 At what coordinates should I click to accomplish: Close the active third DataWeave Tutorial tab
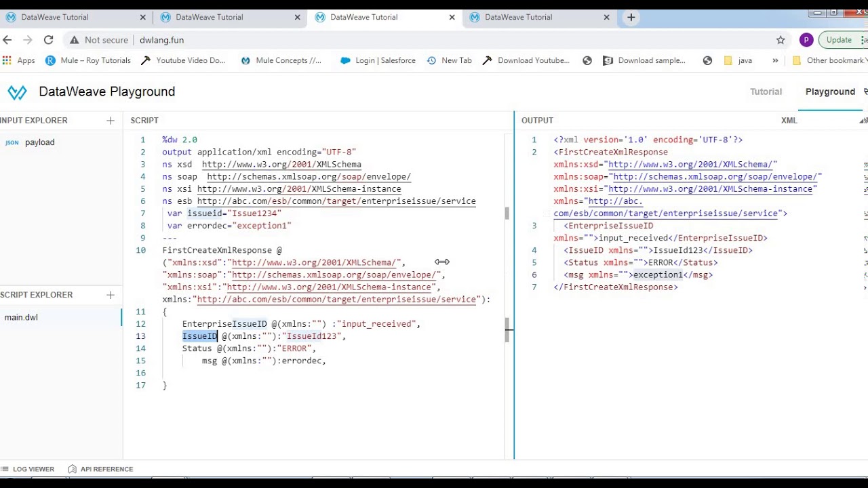(452, 17)
